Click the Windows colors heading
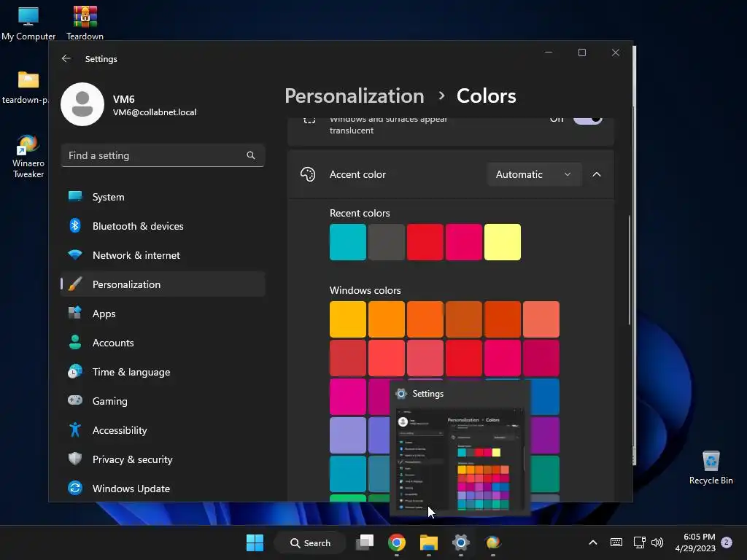 tap(365, 290)
